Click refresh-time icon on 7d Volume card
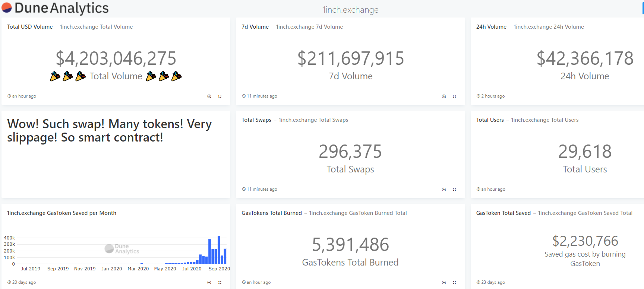The height and width of the screenshot is (289, 644). [x=243, y=96]
